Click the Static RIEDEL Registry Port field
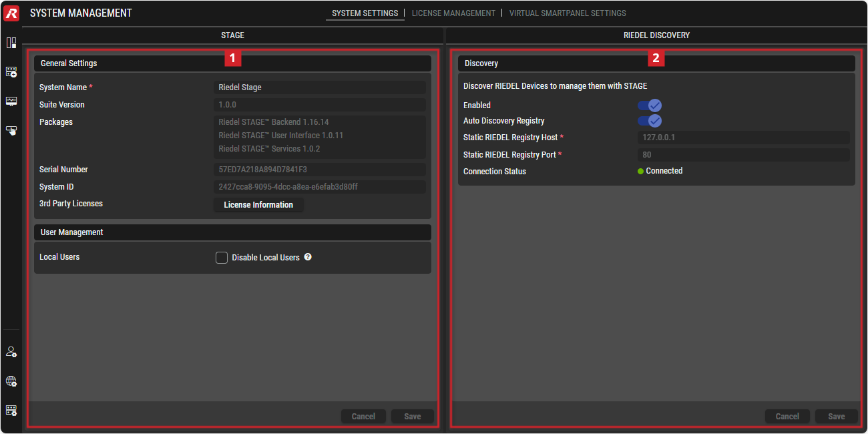 pos(743,155)
